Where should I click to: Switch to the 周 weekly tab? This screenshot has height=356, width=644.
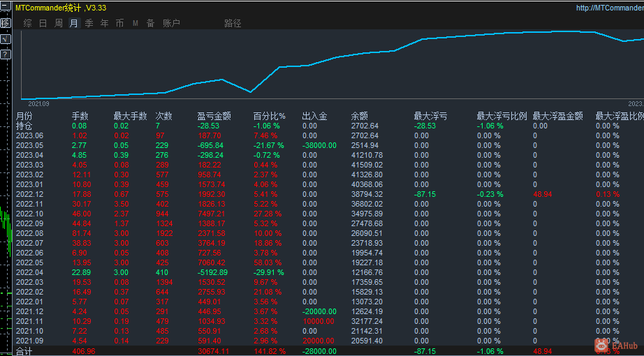tap(58, 24)
